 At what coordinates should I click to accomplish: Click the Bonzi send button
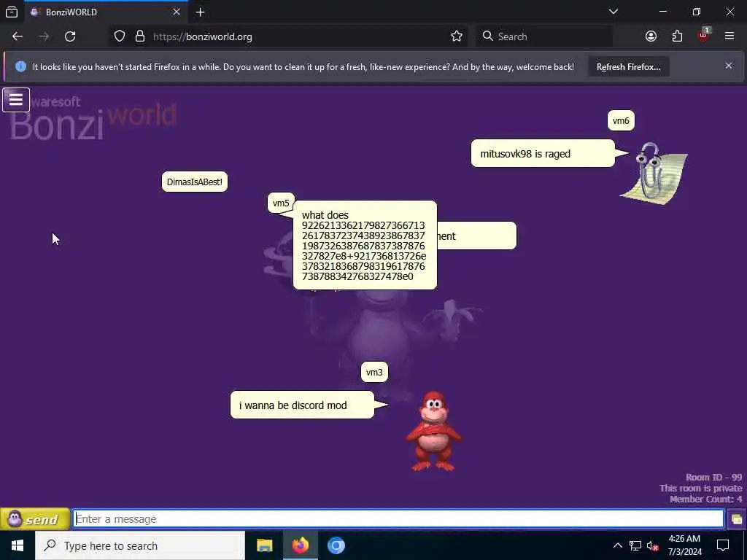point(35,519)
